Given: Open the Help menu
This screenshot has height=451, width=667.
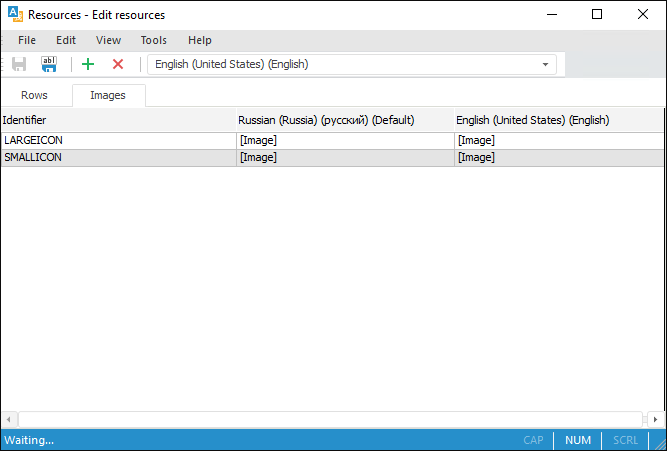Looking at the screenshot, I should (x=200, y=40).
